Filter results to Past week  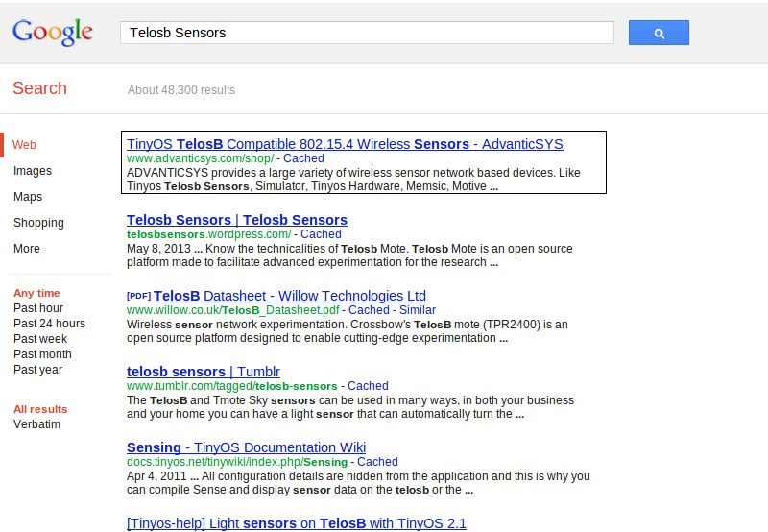click(40, 339)
